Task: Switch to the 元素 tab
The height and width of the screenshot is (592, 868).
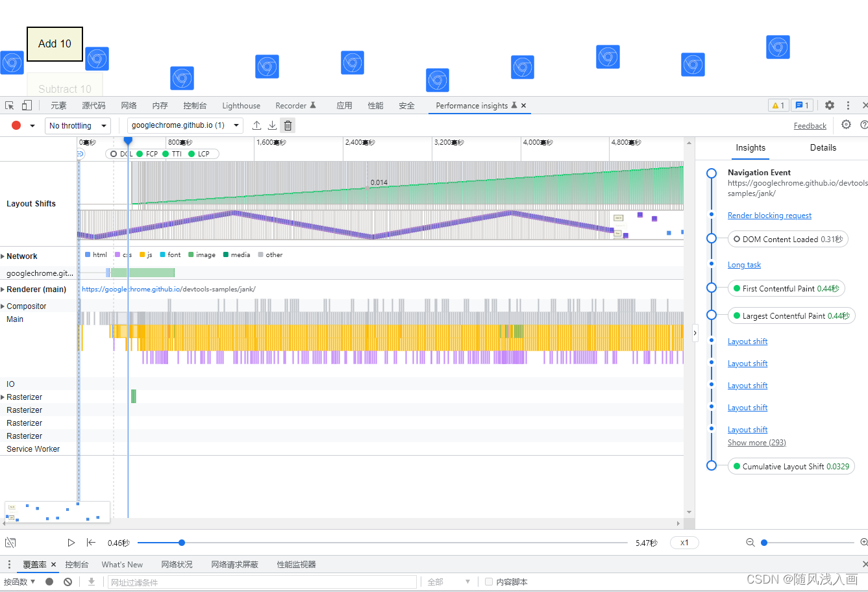Action: point(58,106)
